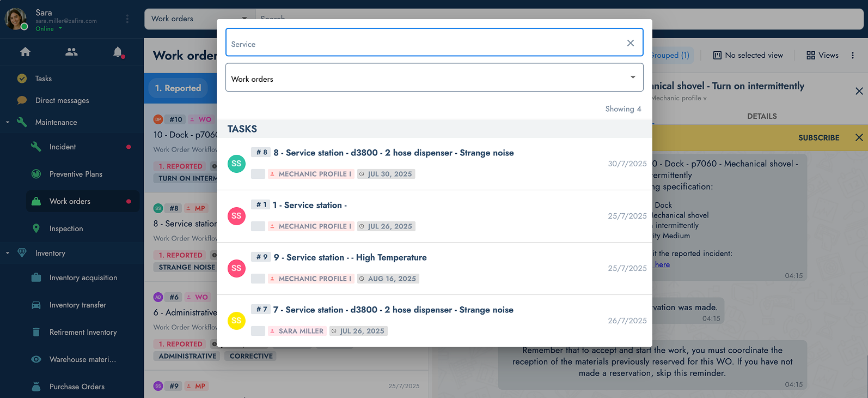868x398 pixels.
Task: Open the Work orders dropdown in dialog
Action: [435, 77]
